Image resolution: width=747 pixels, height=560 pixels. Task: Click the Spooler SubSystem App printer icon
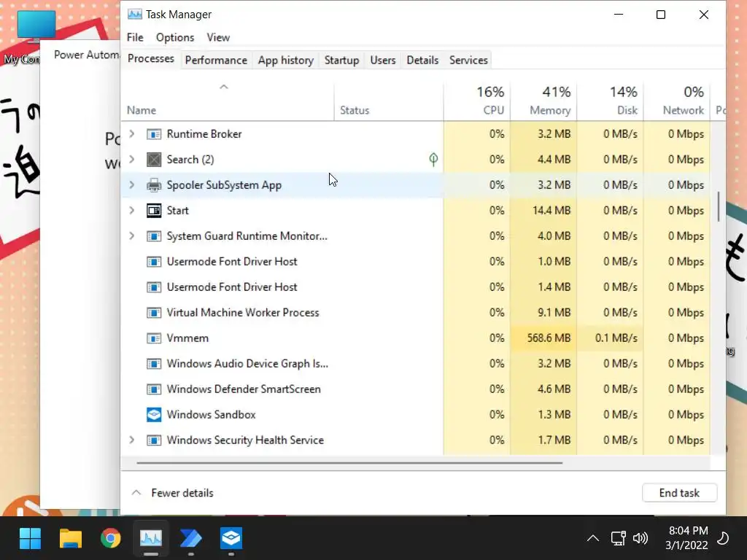[x=153, y=185]
